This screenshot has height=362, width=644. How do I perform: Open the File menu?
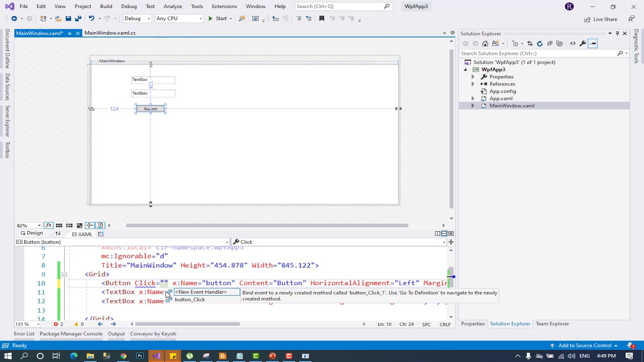tap(24, 6)
